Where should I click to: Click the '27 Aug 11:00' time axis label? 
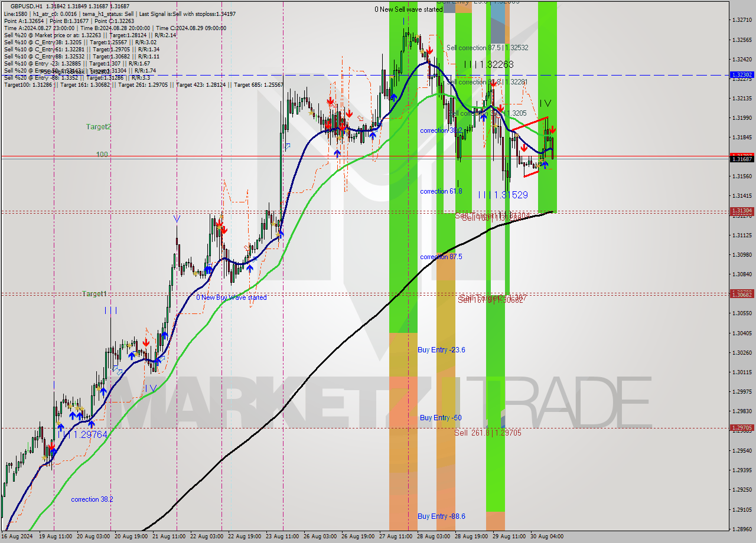tap(396, 537)
